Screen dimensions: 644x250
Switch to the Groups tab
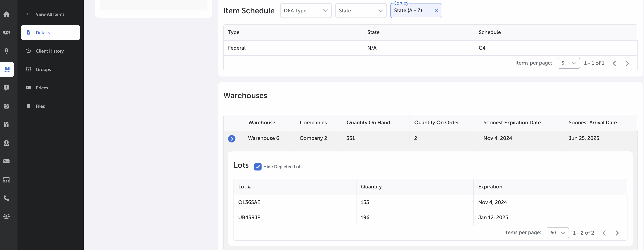click(51, 69)
